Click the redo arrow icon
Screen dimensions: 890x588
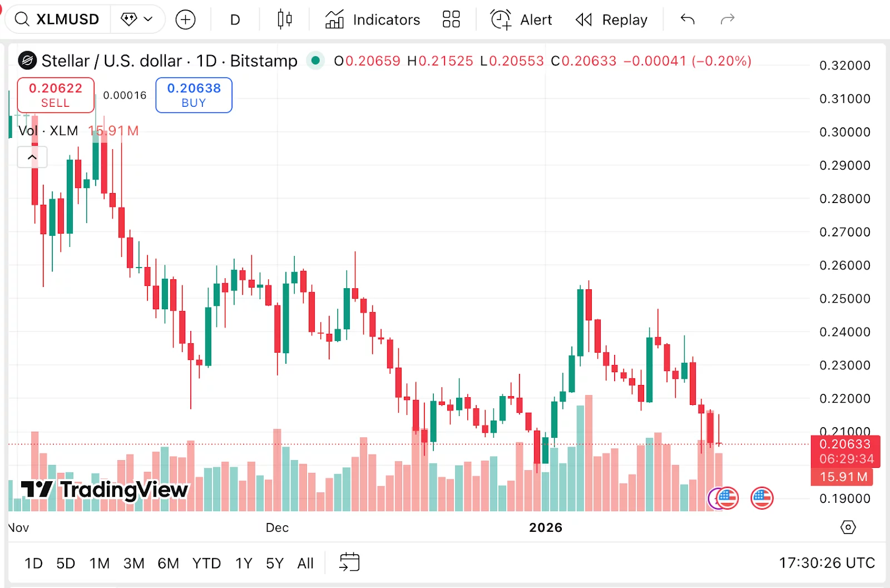(728, 19)
